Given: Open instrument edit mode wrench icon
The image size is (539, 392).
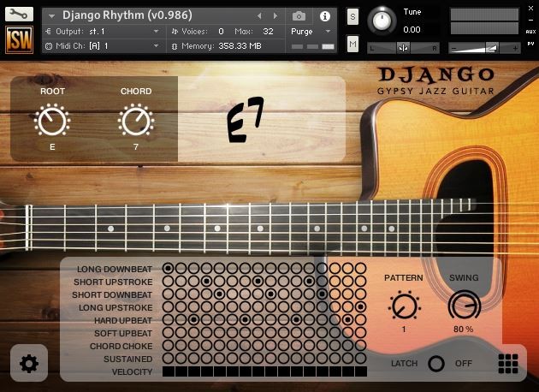Looking at the screenshot, I should (19, 14).
